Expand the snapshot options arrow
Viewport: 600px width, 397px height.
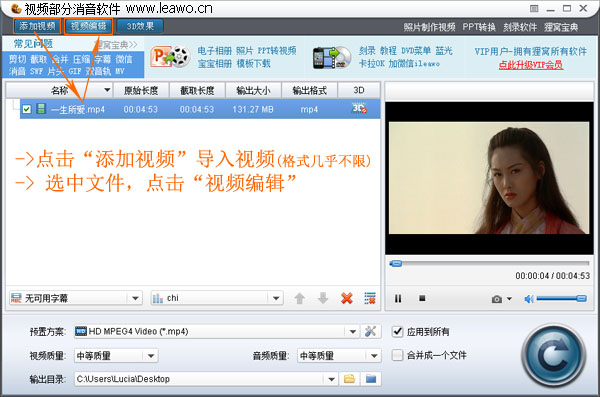pos(509,299)
